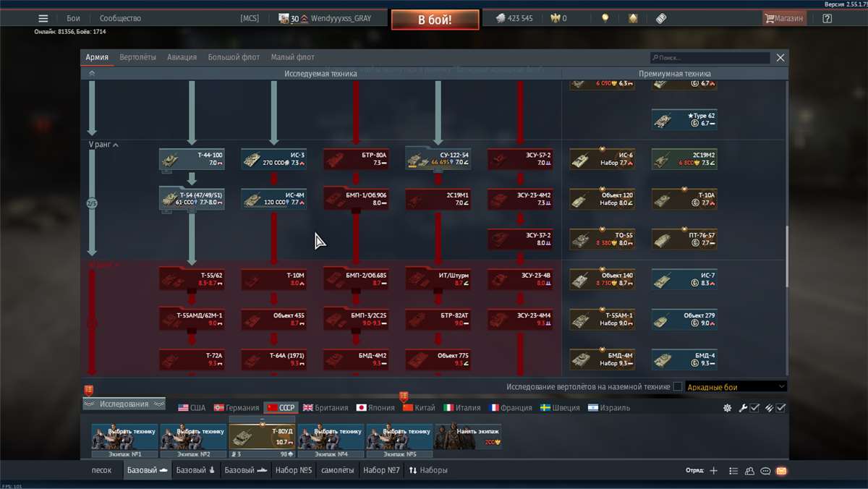Click Нанять экипаж to recruit crew

pos(468,437)
